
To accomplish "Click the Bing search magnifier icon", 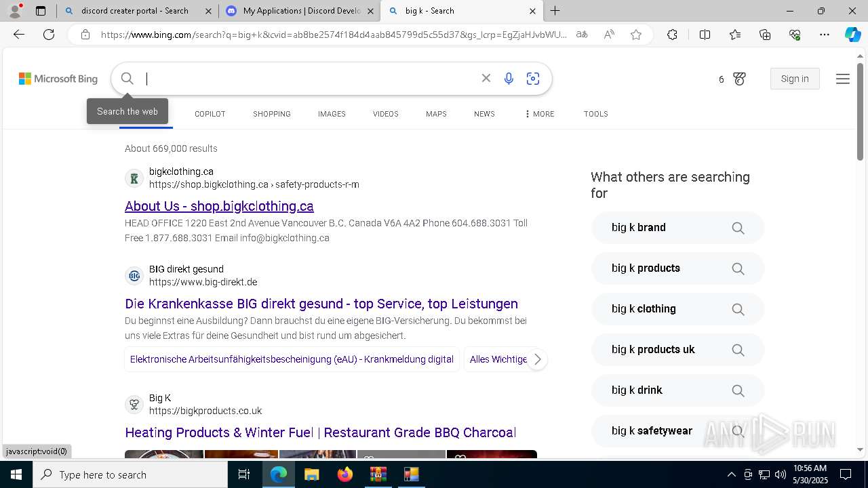I will click(x=127, y=79).
